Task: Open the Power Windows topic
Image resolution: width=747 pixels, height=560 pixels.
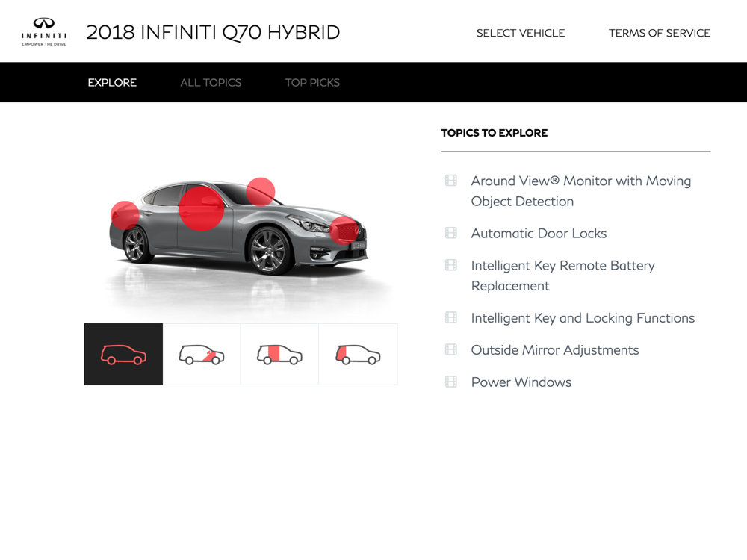Action: (x=521, y=382)
